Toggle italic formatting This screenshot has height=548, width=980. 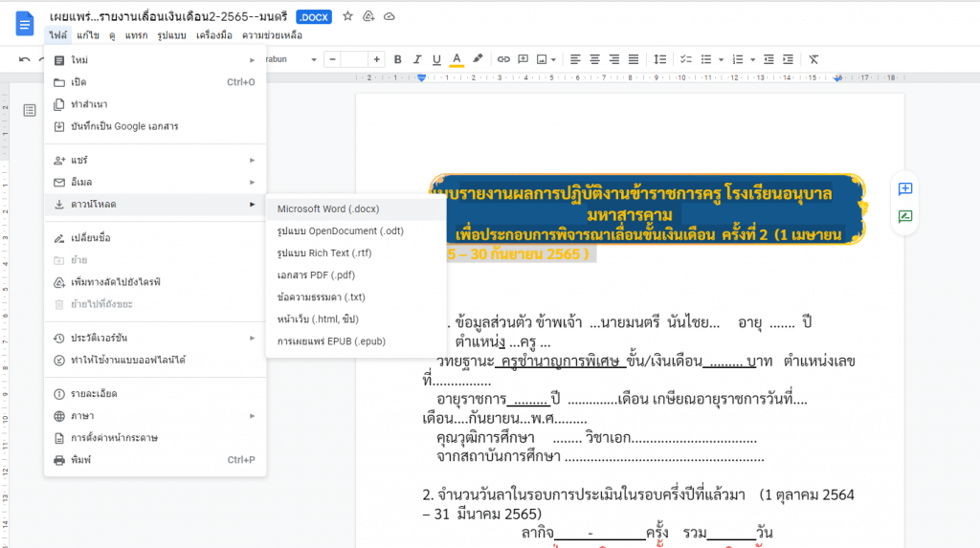417,59
